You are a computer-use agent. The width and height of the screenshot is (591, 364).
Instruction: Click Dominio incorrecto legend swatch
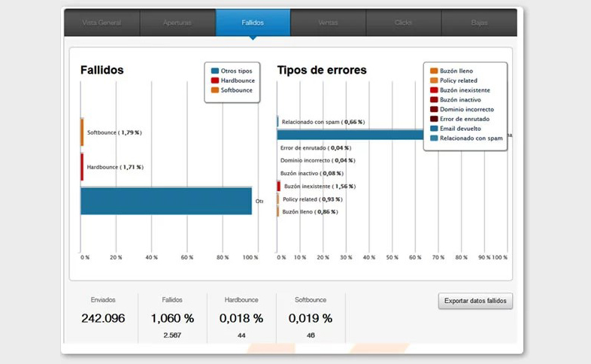pos(434,109)
